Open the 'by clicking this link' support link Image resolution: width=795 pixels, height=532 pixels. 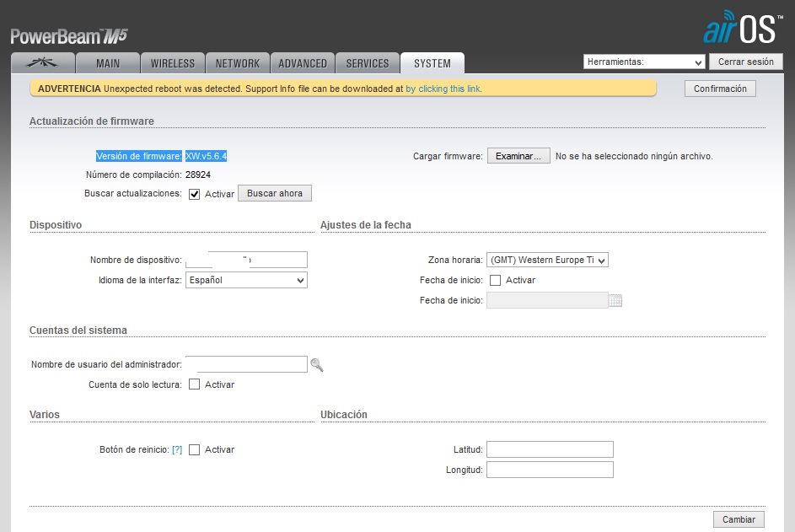click(x=443, y=89)
